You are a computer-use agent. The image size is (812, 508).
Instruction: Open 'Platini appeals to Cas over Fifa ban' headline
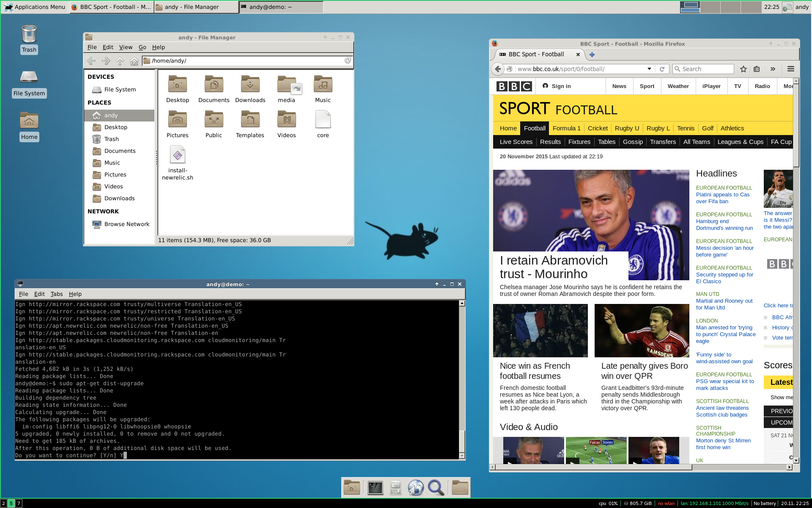click(723, 198)
